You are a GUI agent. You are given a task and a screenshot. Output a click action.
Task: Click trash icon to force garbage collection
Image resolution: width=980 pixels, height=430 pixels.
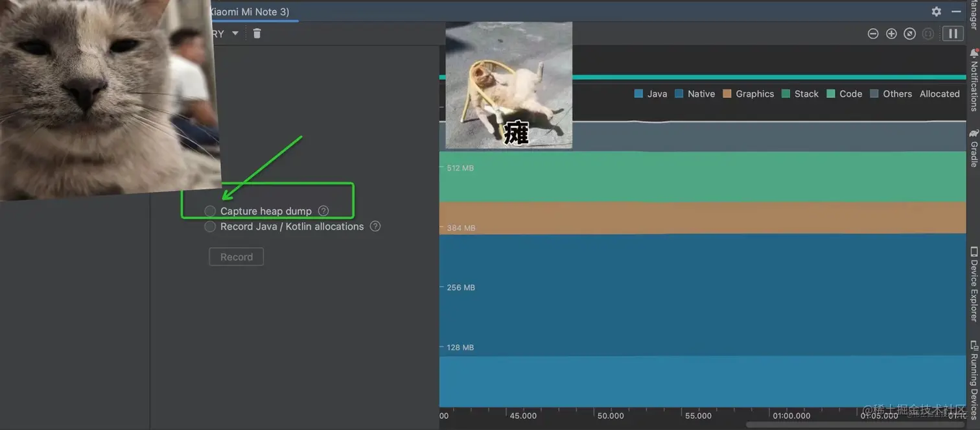[257, 34]
